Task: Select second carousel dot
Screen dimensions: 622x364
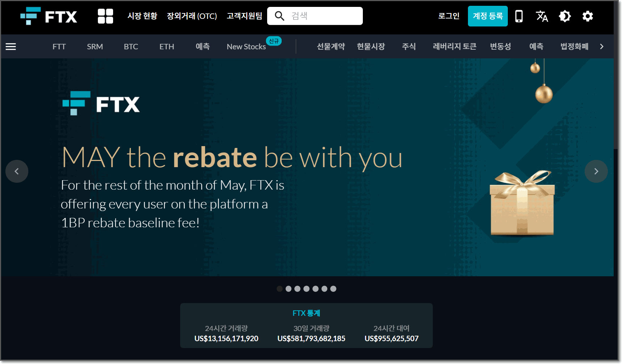Action: (289, 289)
